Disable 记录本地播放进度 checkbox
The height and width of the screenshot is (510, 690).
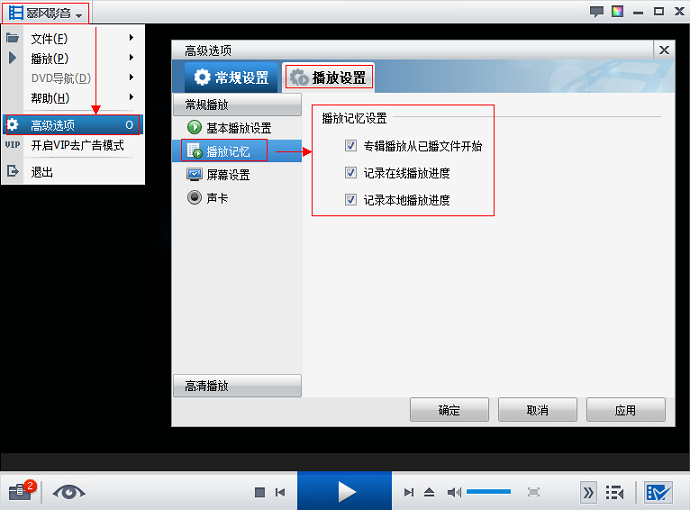(350, 200)
